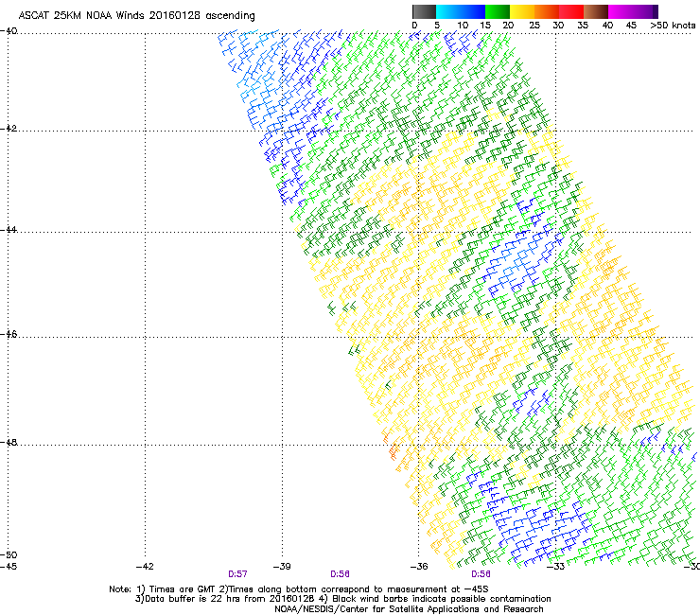The image size is (700, 615).
Task: Click the "25" value under the color bar
Action: pos(534,26)
